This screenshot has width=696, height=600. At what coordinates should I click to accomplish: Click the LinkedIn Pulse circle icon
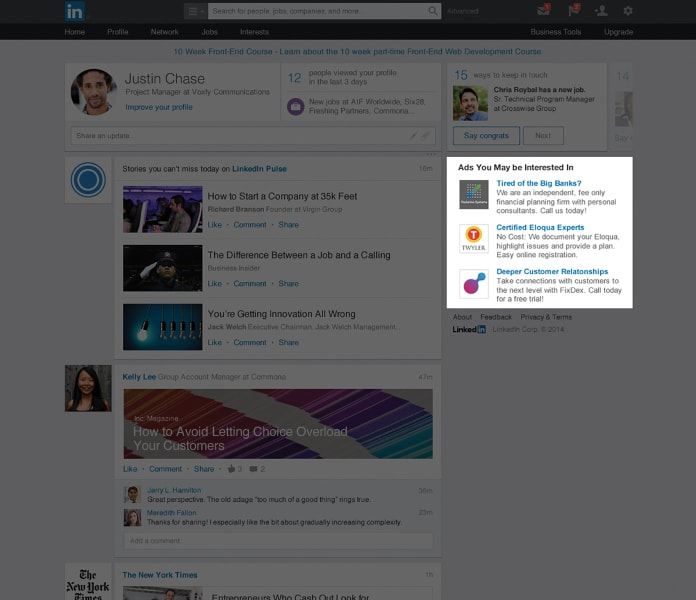tap(88, 180)
